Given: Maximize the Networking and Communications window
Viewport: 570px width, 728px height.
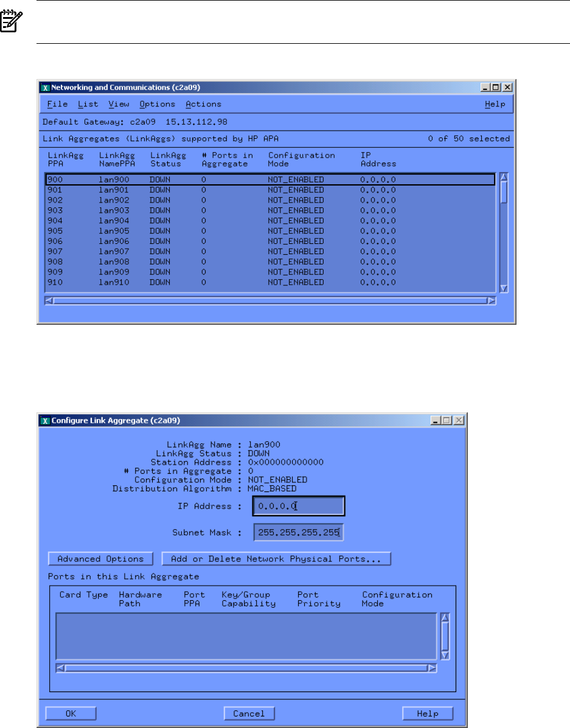Looking at the screenshot, I should pos(496,88).
